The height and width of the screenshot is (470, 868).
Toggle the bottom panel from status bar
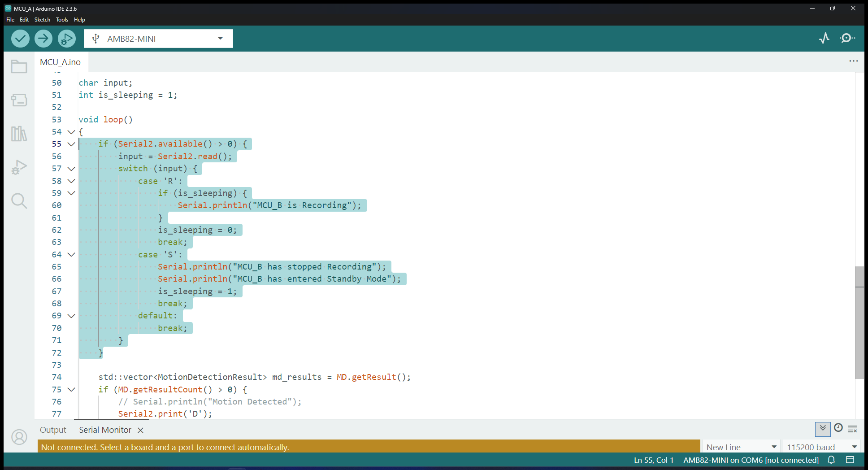pyautogui.click(x=850, y=460)
